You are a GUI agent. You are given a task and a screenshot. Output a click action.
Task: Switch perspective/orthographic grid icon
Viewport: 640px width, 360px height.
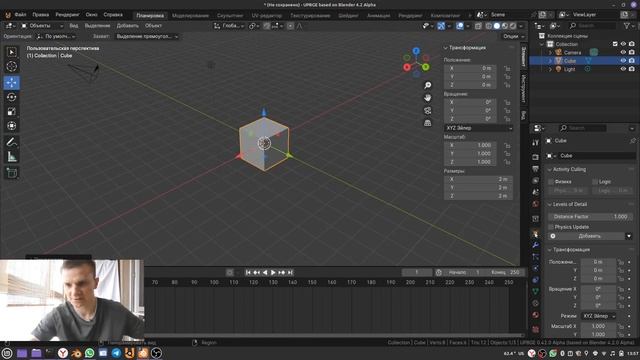[x=427, y=123]
